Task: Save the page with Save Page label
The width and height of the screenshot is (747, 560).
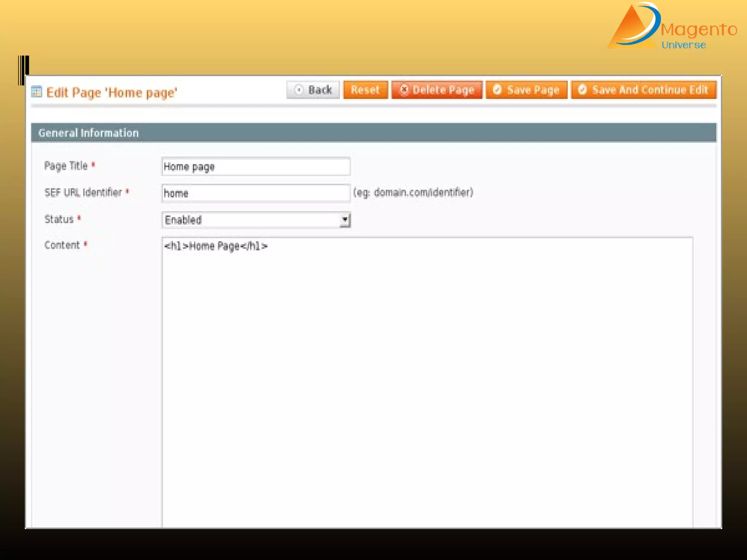Action: coord(533,90)
